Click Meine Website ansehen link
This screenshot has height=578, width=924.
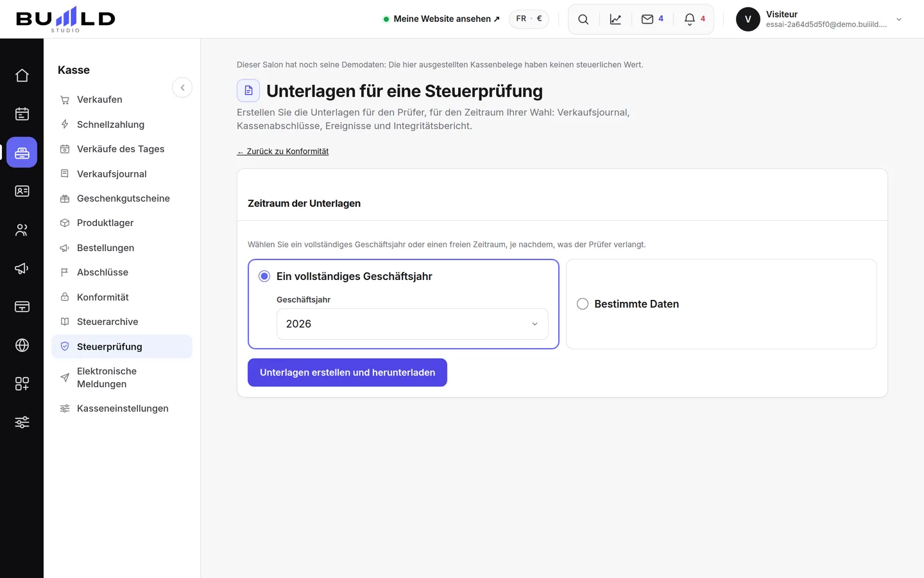pos(441,19)
